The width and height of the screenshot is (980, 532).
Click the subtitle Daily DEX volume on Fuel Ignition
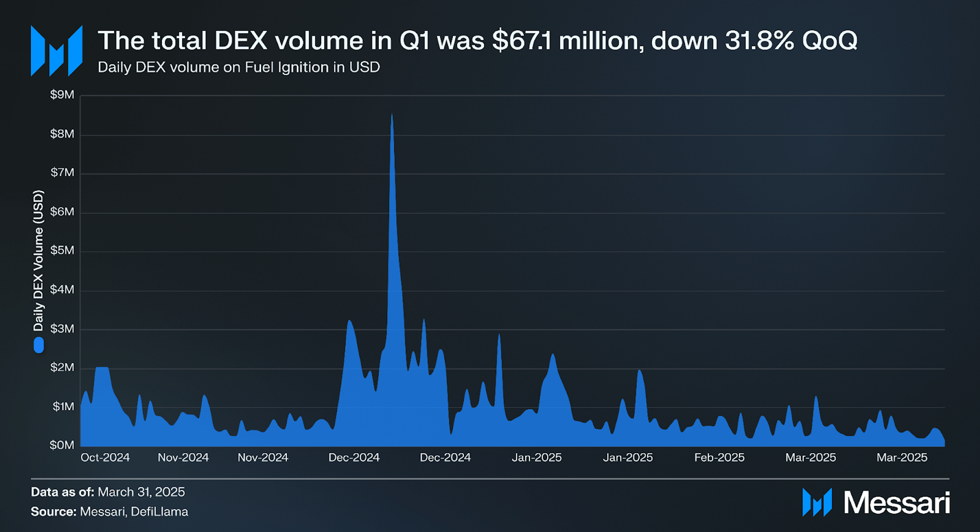tap(239, 67)
